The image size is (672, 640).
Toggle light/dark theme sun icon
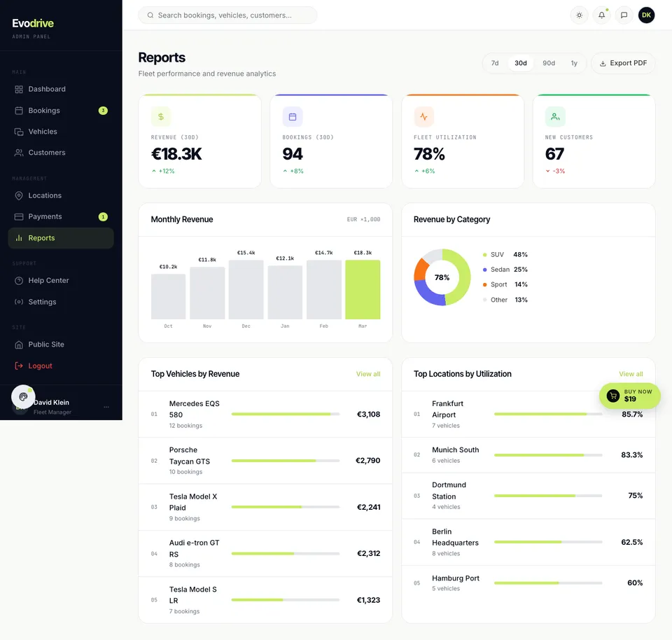pyautogui.click(x=579, y=15)
